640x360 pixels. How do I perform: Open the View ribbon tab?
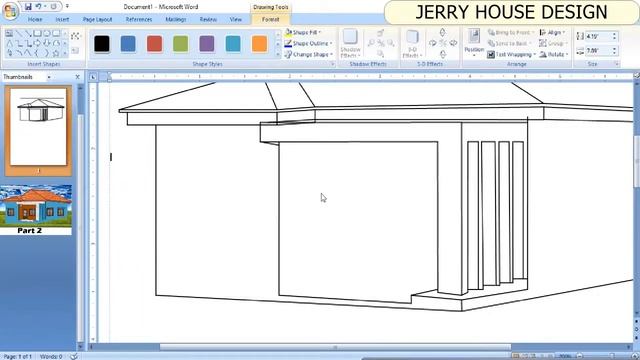236,19
